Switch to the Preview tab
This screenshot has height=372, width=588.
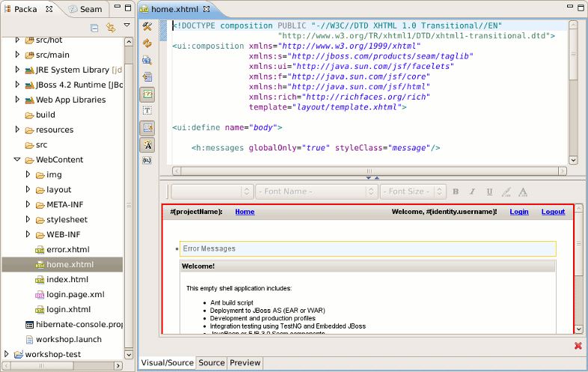[245, 362]
